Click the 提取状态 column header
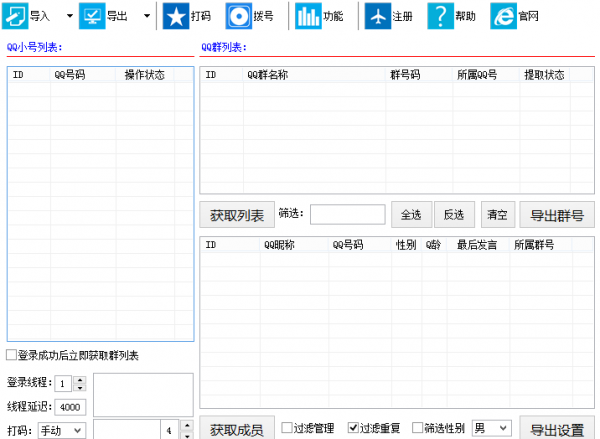The image size is (600, 439). click(x=545, y=75)
